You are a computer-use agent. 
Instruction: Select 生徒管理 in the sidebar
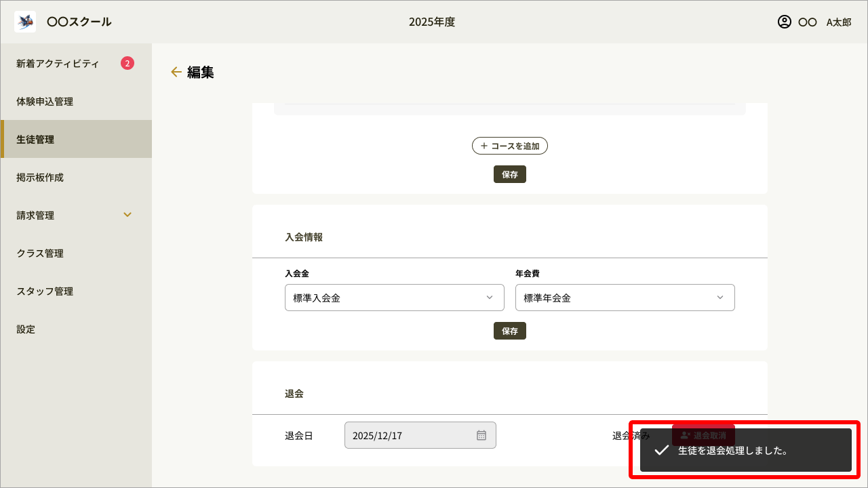[35, 140]
